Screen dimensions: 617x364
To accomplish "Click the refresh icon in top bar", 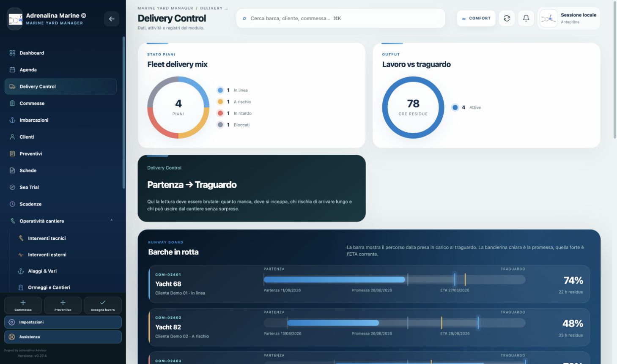I will click(x=507, y=18).
